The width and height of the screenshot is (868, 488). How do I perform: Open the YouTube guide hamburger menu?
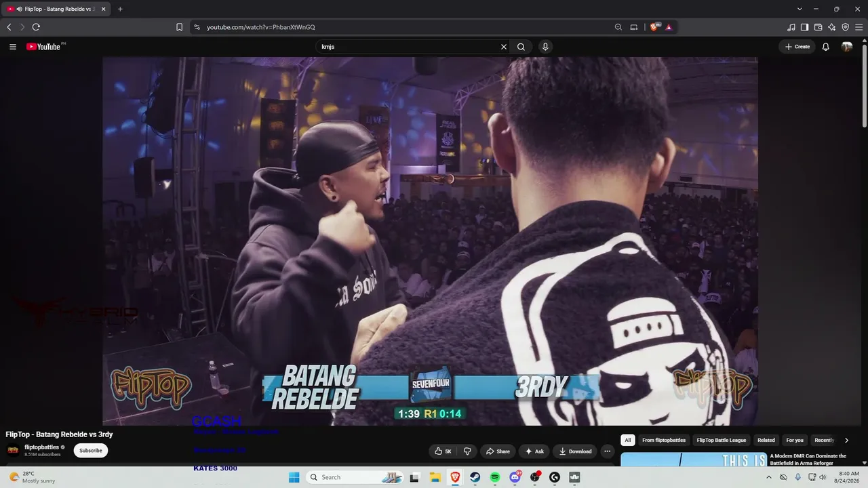(13, 47)
